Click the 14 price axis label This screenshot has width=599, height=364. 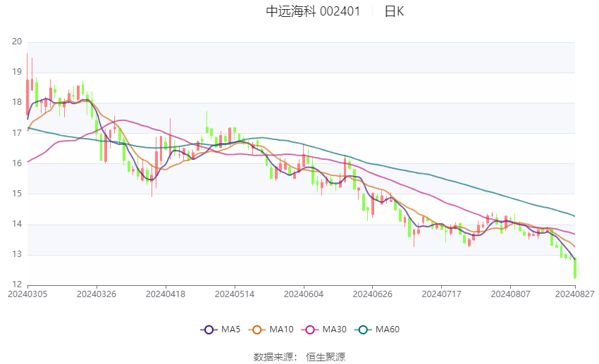click(17, 224)
